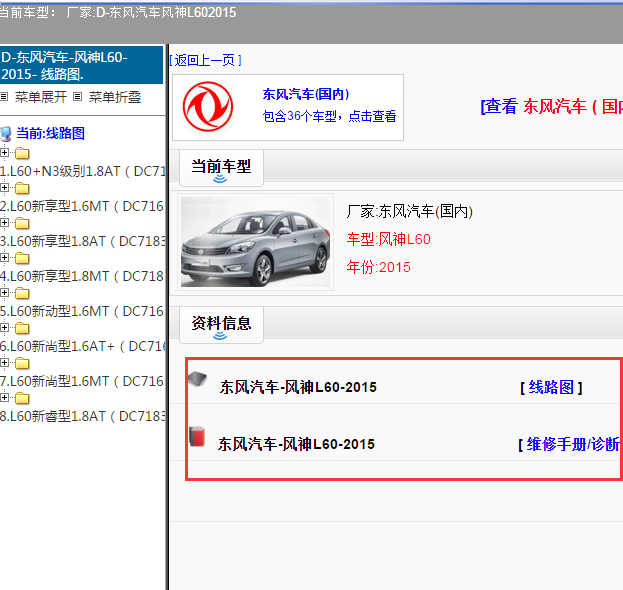Image resolution: width=623 pixels, height=590 pixels.
Task: Select tree item 4.L60新享型1.8MT
Action: 82,276
